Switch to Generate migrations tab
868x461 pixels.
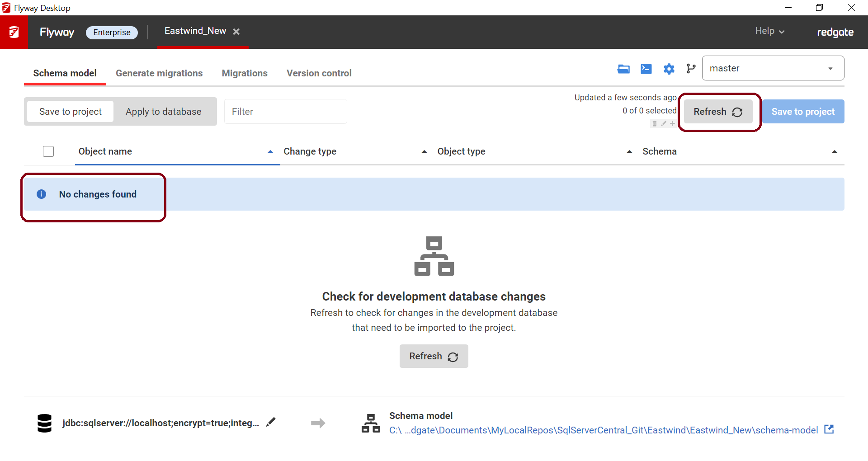[159, 73]
